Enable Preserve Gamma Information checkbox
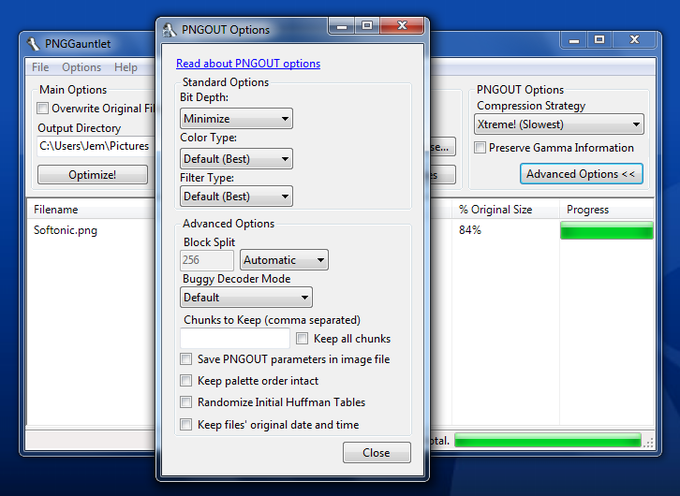The image size is (680, 496). point(480,147)
